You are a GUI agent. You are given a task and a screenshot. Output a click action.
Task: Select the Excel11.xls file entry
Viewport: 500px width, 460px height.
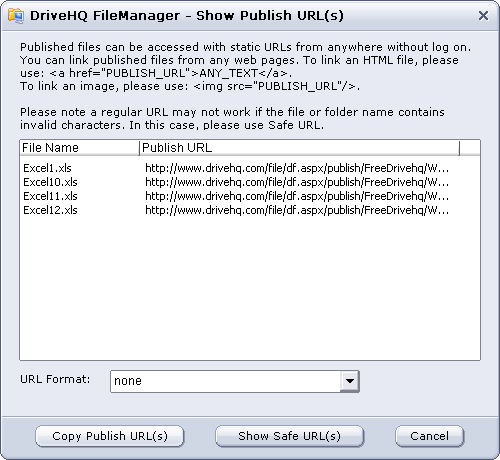[50, 196]
